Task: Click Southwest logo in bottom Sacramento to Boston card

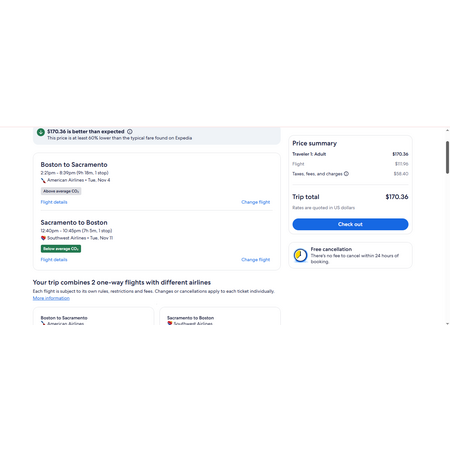Action: [170, 323]
